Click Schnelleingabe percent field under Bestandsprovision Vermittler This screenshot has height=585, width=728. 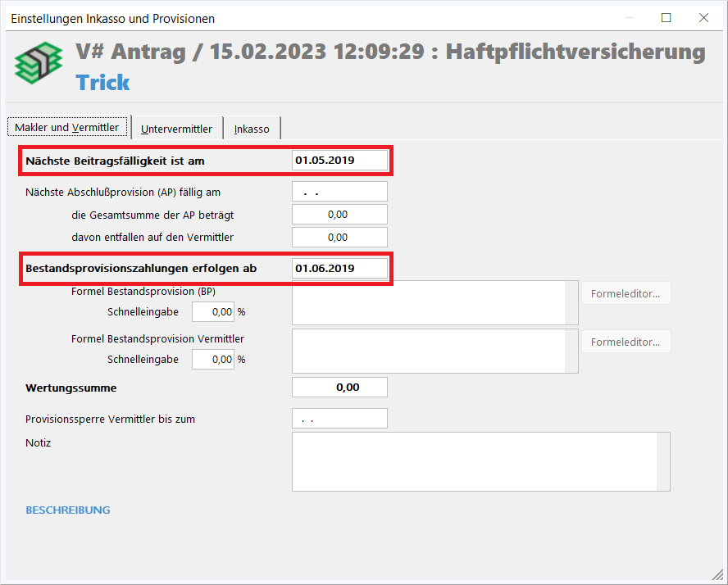(213, 360)
